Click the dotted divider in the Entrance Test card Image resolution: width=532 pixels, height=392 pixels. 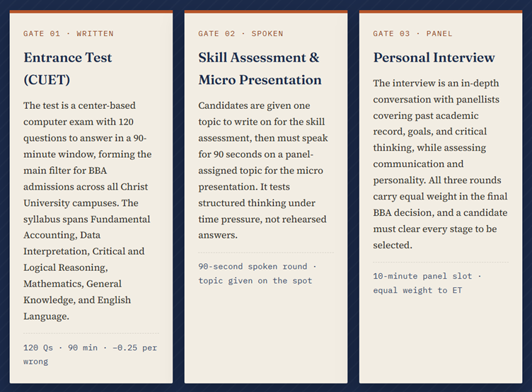point(91,333)
